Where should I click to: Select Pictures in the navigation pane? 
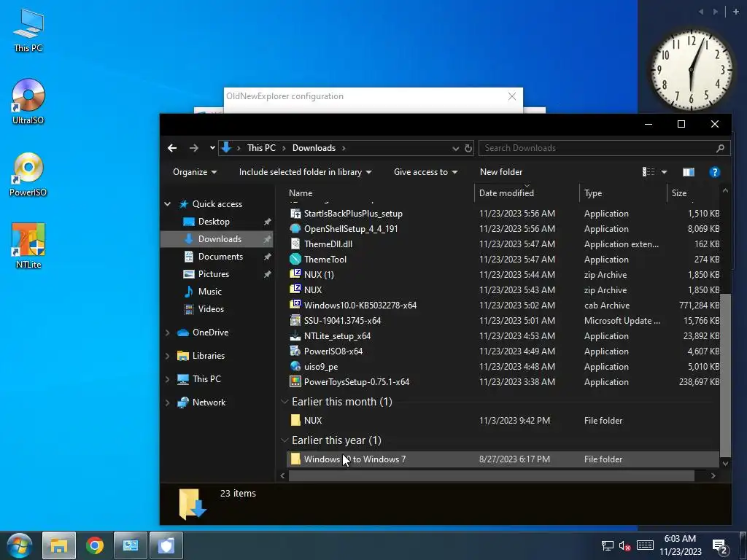(x=214, y=274)
